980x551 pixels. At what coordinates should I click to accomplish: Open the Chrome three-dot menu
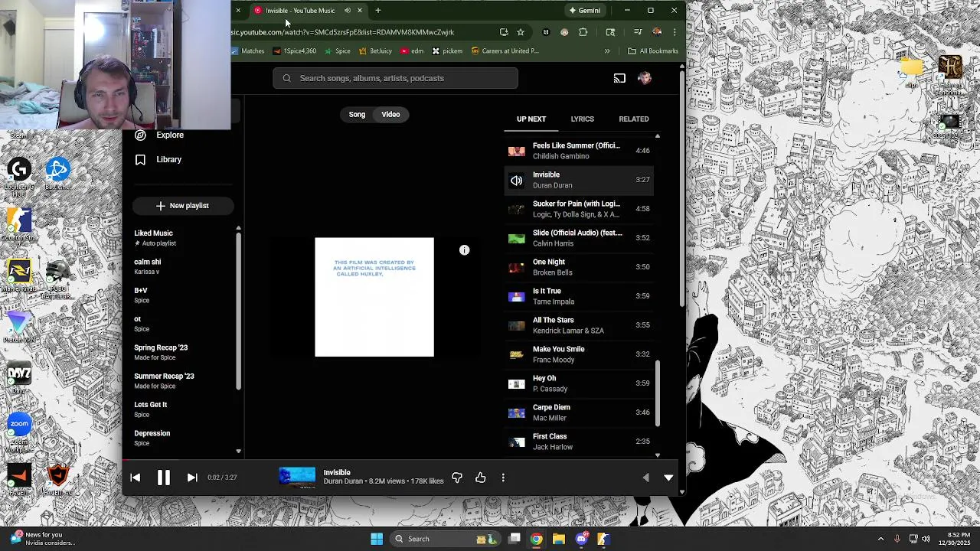pyautogui.click(x=675, y=32)
